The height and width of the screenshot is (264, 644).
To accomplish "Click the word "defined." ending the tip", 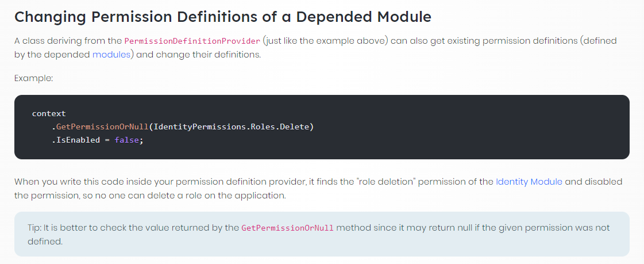I will point(44,241).
